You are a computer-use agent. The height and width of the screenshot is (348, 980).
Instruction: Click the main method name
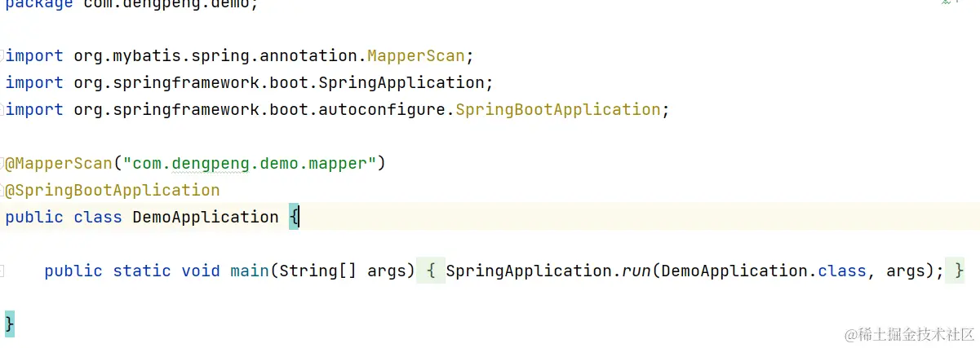point(250,271)
